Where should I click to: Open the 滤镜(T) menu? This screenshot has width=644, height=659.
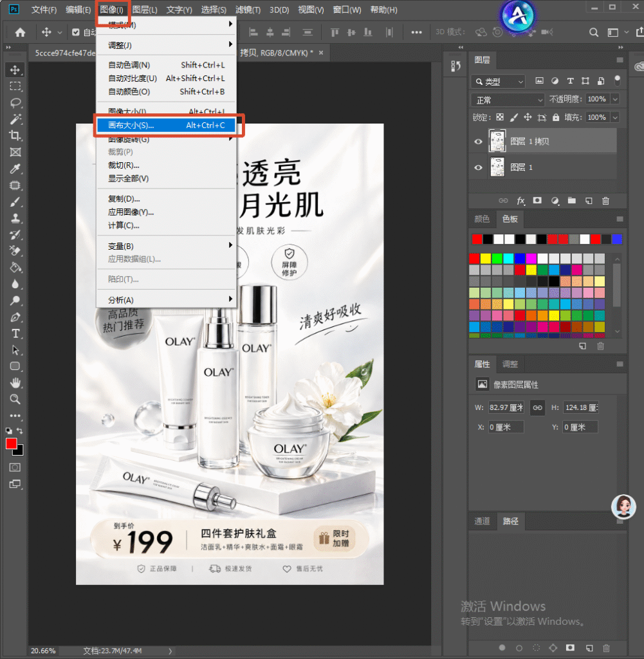coord(248,10)
